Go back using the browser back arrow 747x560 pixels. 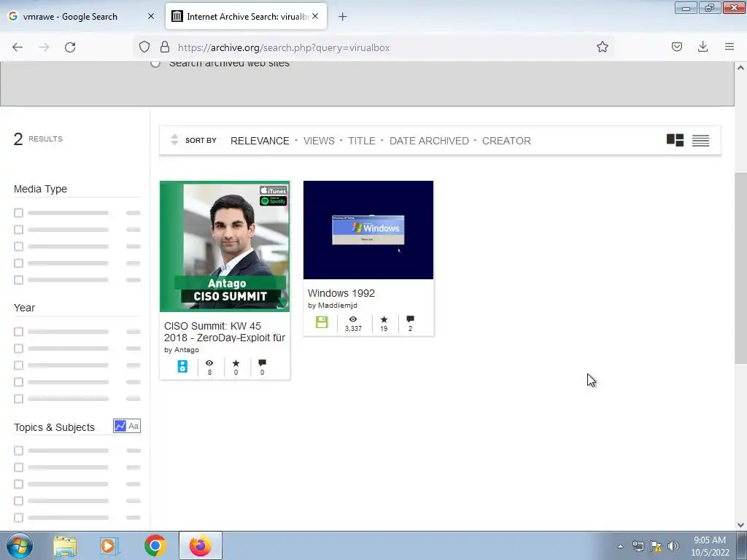pos(18,47)
